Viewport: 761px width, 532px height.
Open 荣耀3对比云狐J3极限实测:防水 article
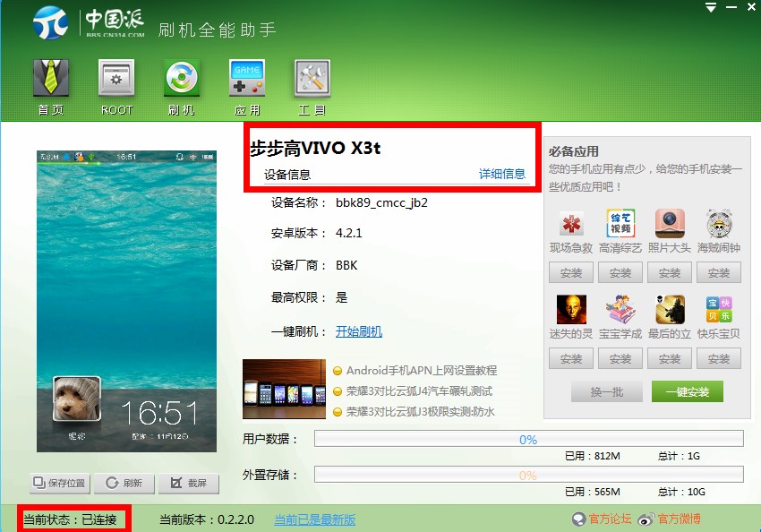(420, 412)
